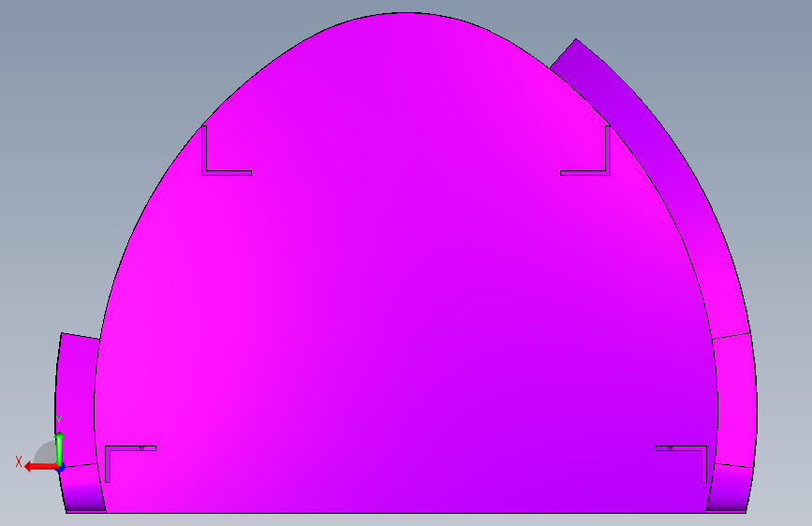Click the green Y label above the triad
The width and height of the screenshot is (812, 526).
point(59,421)
